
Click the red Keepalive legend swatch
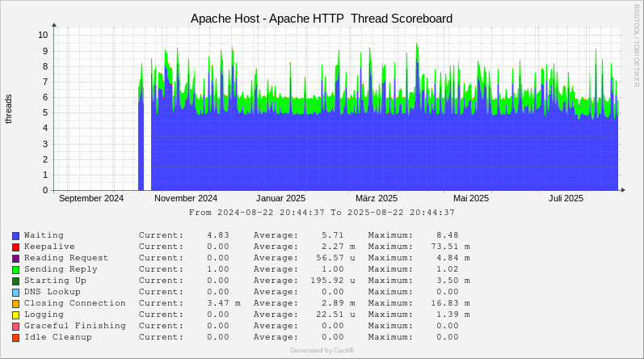[x=15, y=247]
